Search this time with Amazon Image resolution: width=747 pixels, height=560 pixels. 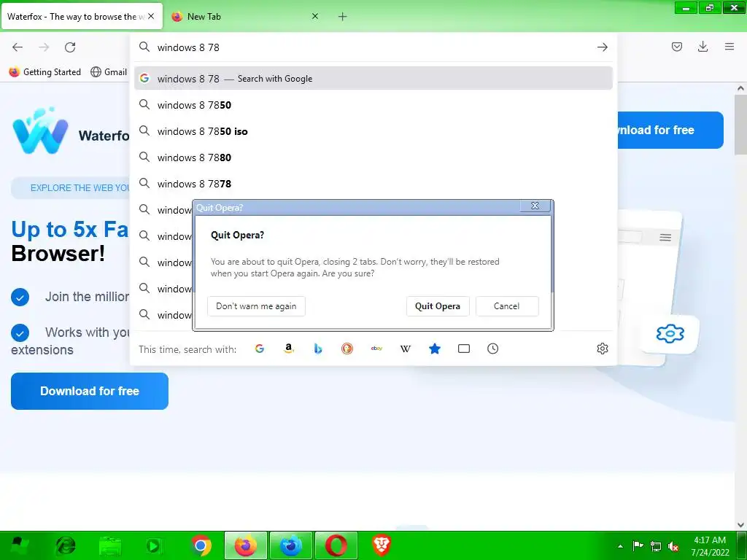click(x=289, y=349)
